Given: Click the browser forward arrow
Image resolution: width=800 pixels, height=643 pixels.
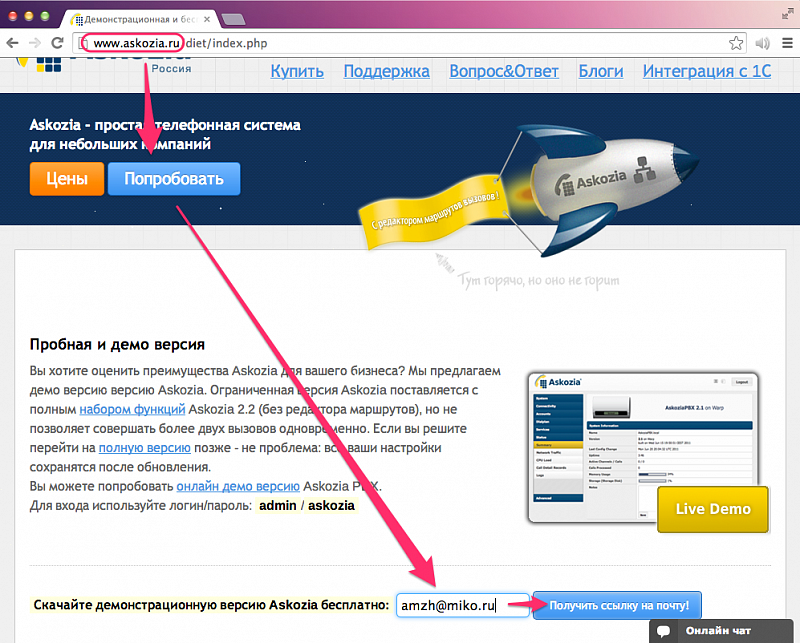Looking at the screenshot, I should pyautogui.click(x=35, y=43).
